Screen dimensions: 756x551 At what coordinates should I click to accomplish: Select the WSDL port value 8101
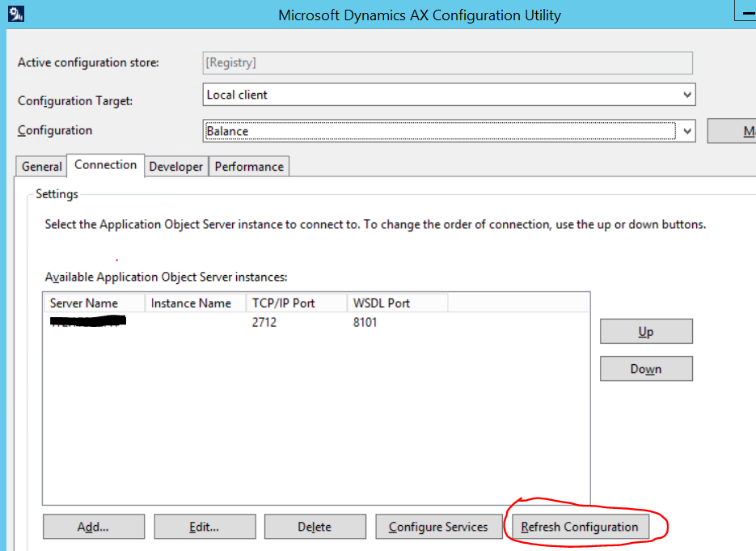coord(365,322)
